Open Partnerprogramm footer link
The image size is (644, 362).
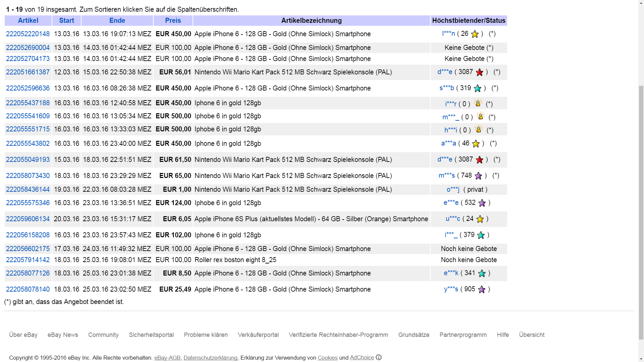(463, 335)
